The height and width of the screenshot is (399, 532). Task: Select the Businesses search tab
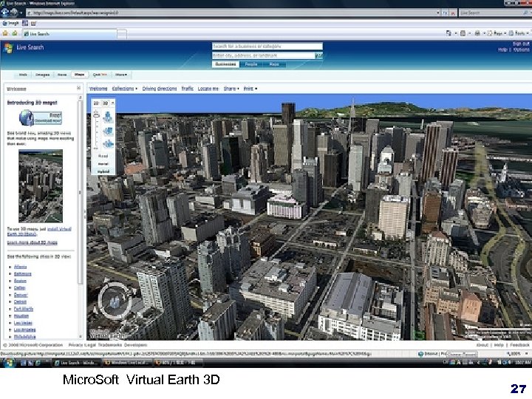pyautogui.click(x=225, y=64)
